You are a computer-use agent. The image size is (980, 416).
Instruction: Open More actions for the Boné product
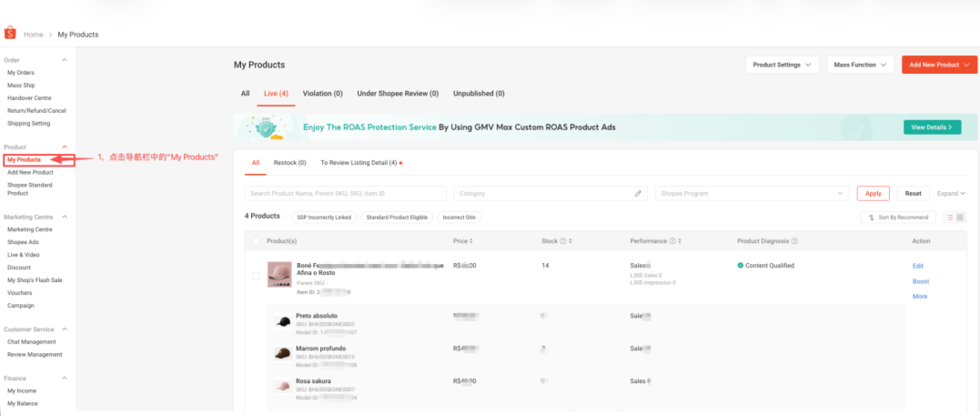pos(919,296)
